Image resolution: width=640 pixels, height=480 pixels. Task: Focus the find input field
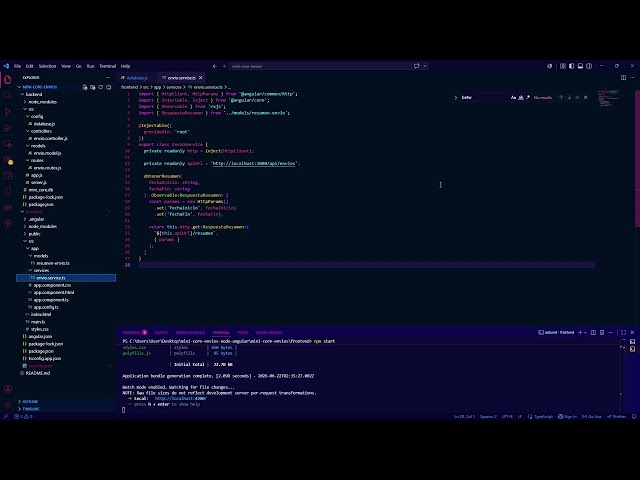pos(484,98)
